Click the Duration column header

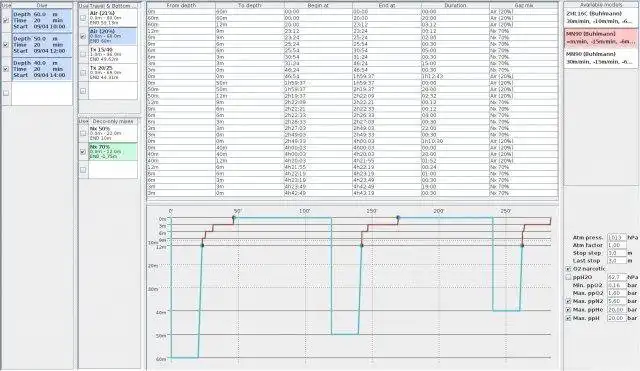(455, 5)
